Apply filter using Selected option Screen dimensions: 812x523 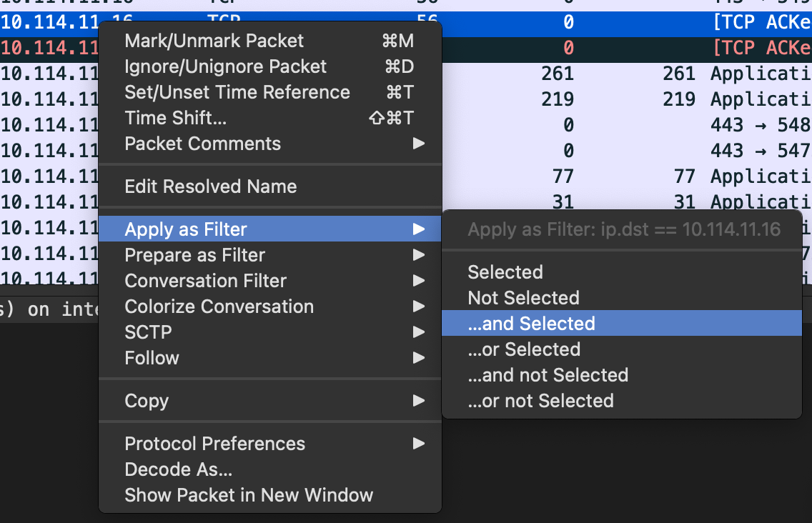[x=505, y=272]
